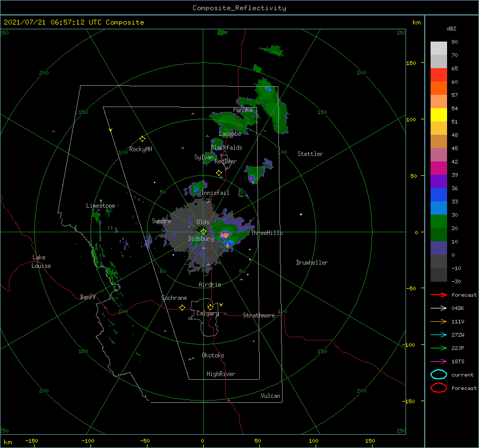Click the Cochrane label
Screen dimensions: 479x448
174,298
